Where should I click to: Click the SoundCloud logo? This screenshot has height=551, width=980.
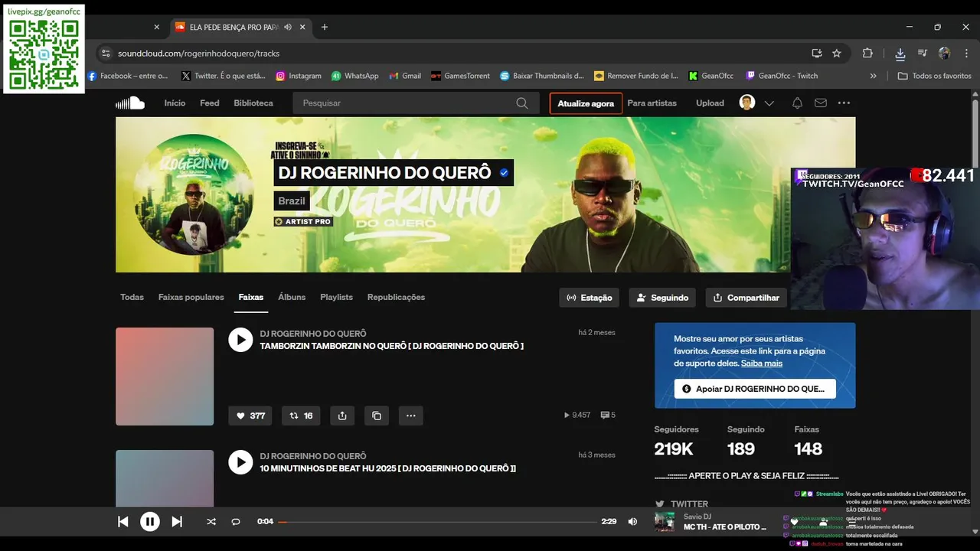[x=130, y=103]
